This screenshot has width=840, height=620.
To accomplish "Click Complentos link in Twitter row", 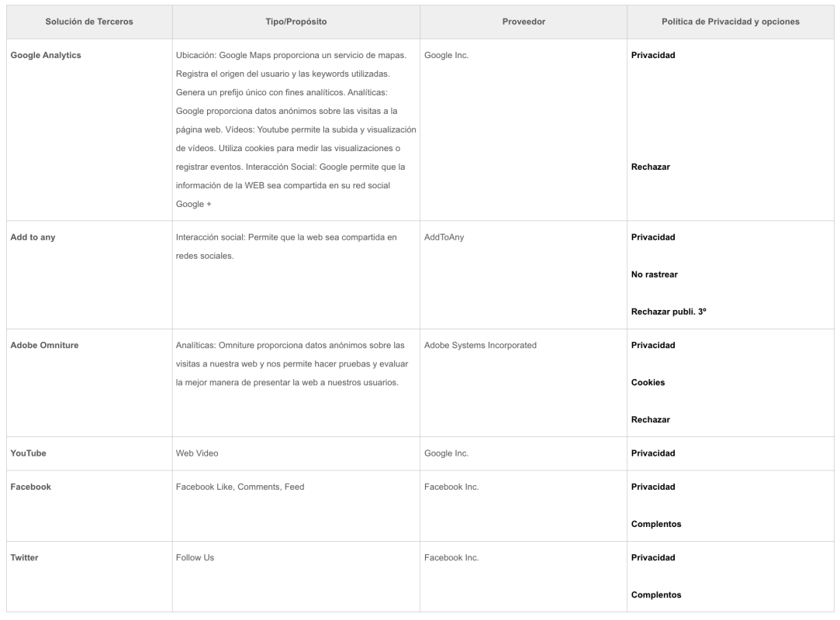I will (x=655, y=595).
